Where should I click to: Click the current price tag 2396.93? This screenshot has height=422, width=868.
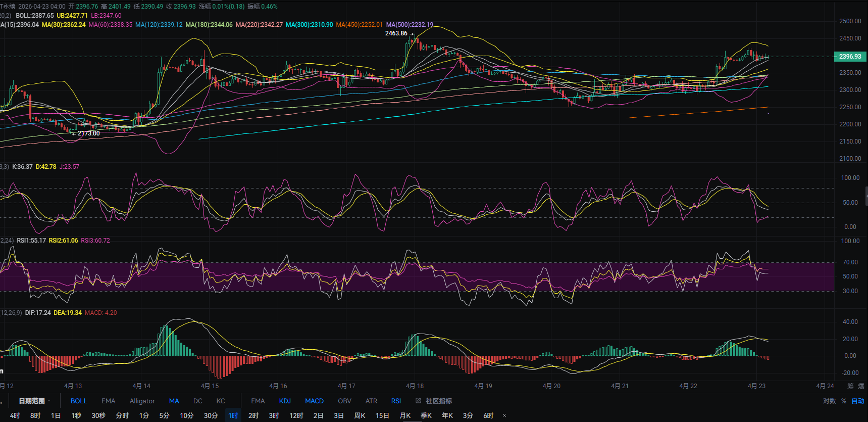coord(850,57)
